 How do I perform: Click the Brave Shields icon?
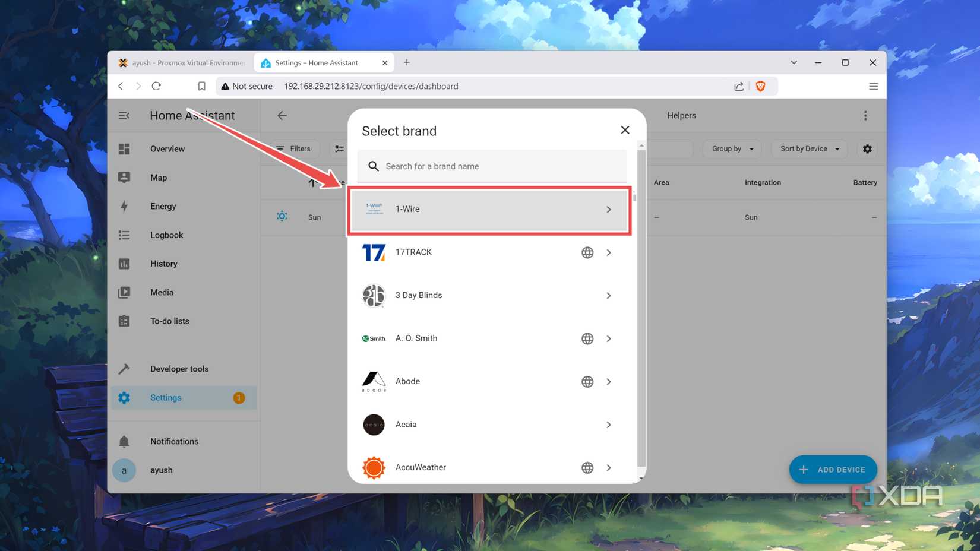(x=760, y=86)
